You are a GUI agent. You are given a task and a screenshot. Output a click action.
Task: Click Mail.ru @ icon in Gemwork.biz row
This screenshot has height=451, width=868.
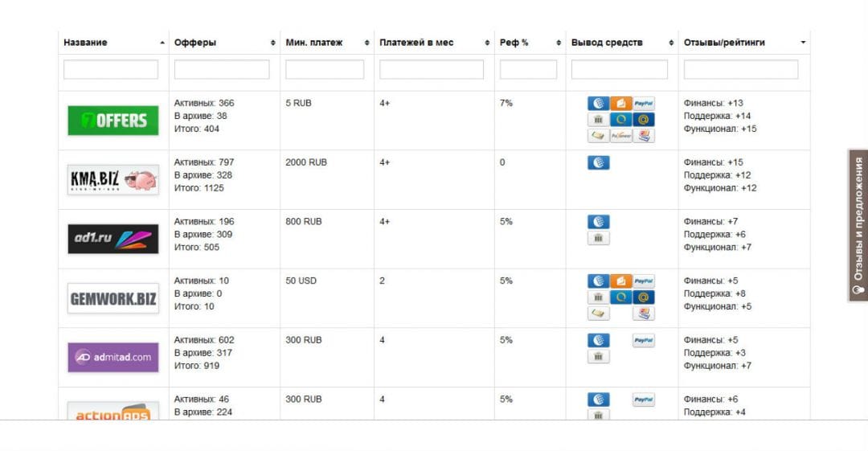(643, 297)
